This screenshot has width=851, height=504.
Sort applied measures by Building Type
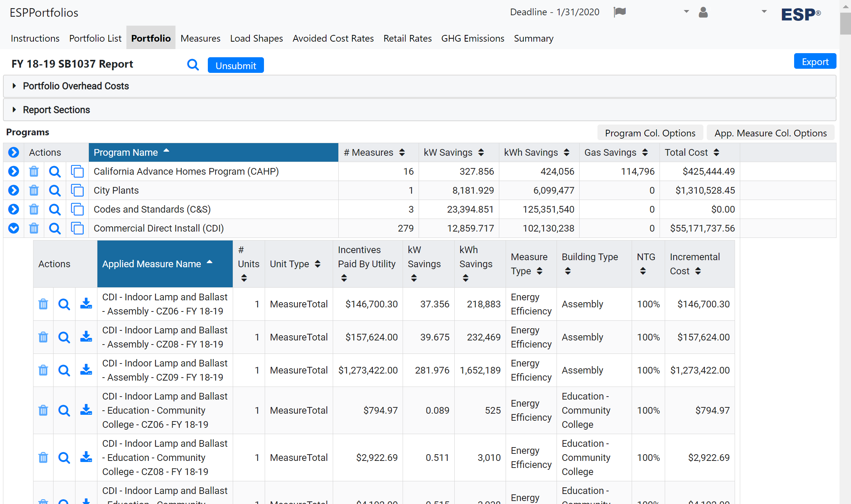click(594, 264)
